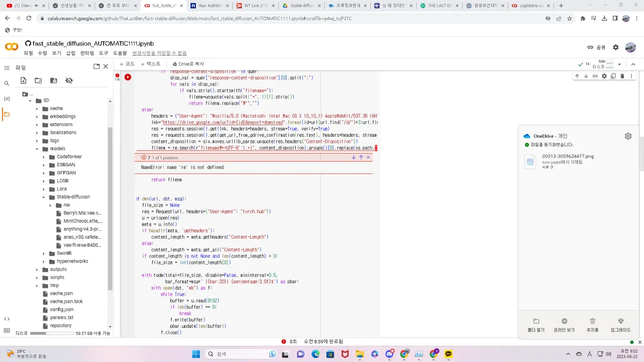The height and width of the screenshot is (362, 644).
Task: Click 폴더 열기 in OneDrive popup
Action: 536,325
